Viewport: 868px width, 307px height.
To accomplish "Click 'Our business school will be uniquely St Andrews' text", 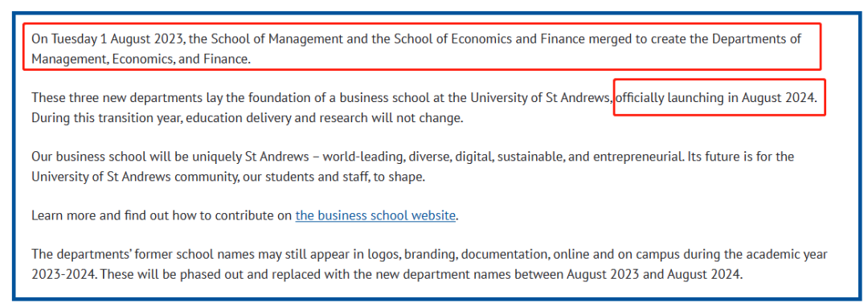I will coord(170,157).
